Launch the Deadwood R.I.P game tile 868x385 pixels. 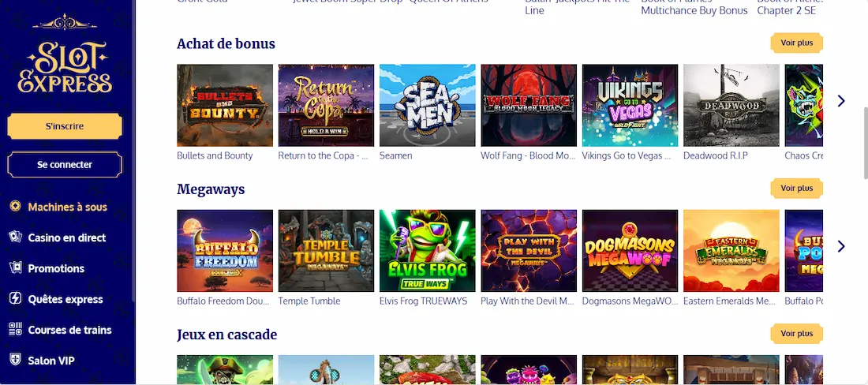[731, 105]
